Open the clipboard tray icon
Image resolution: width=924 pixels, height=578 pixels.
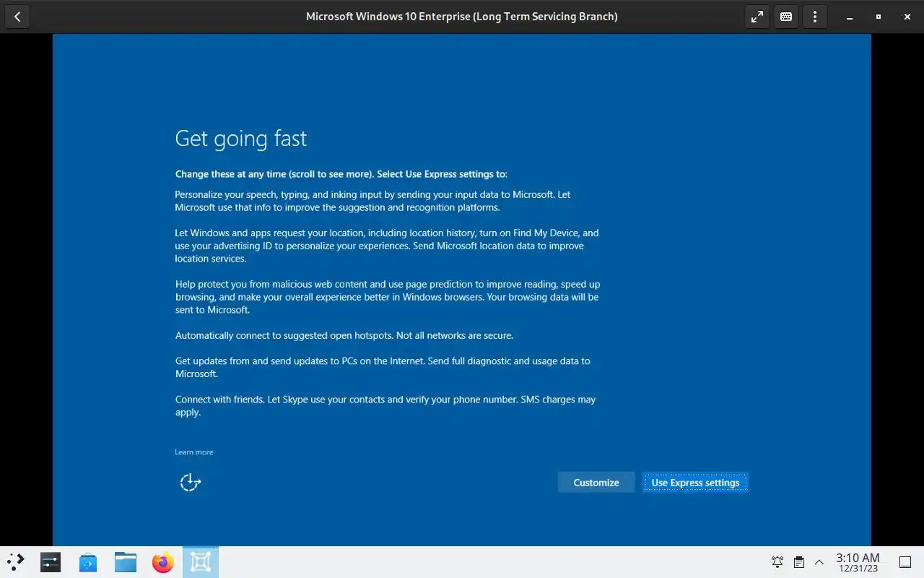tap(799, 562)
